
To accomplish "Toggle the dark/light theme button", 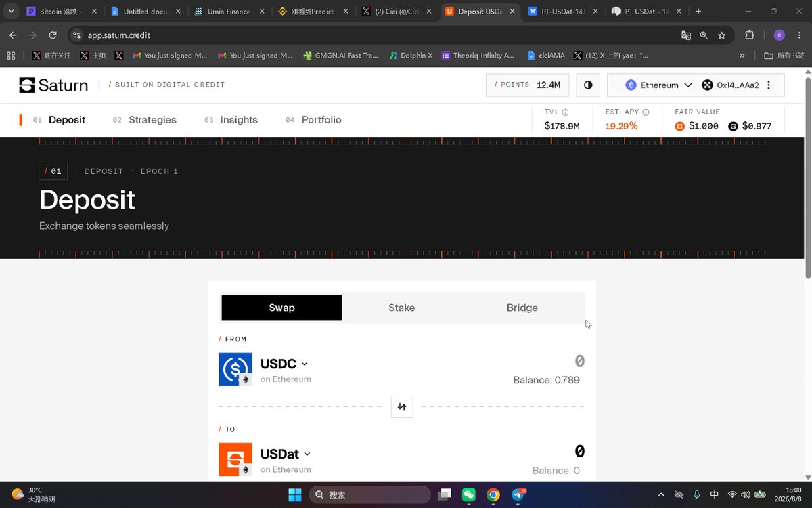I will pos(588,85).
